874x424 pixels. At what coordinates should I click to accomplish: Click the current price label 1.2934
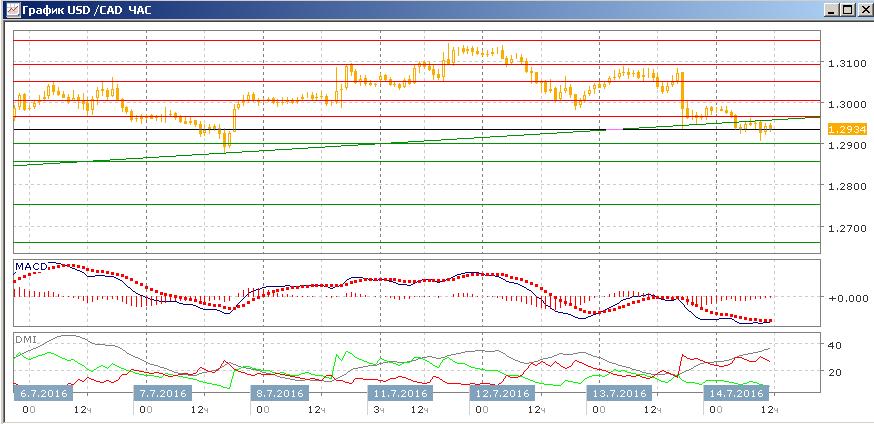(848, 129)
